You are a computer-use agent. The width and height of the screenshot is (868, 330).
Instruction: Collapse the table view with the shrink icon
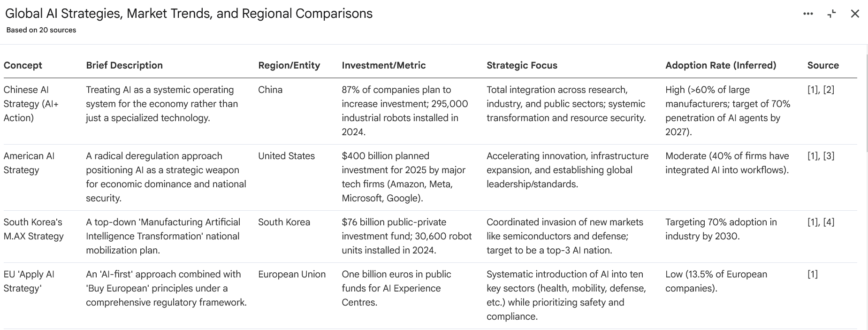[831, 14]
